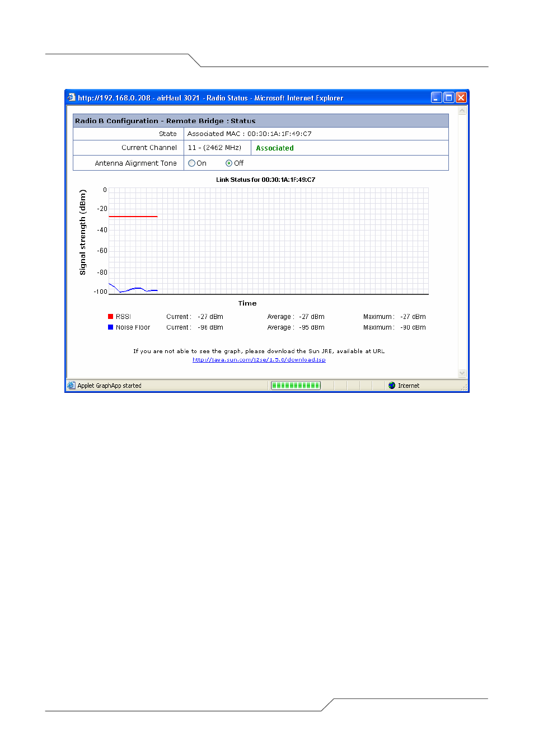Click the blue noise floor line on graph
The width and height of the screenshot is (534, 756).
coord(133,289)
